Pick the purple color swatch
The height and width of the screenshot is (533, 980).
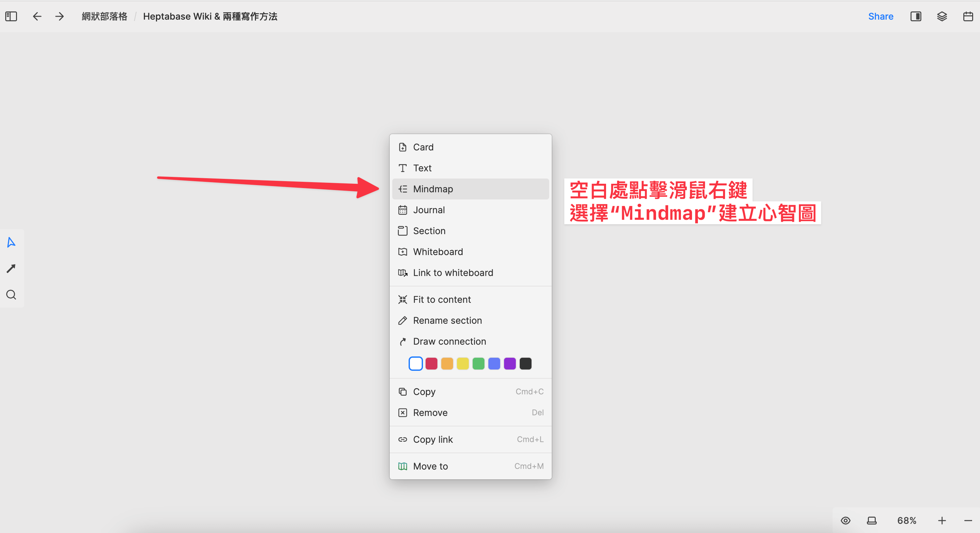point(509,364)
